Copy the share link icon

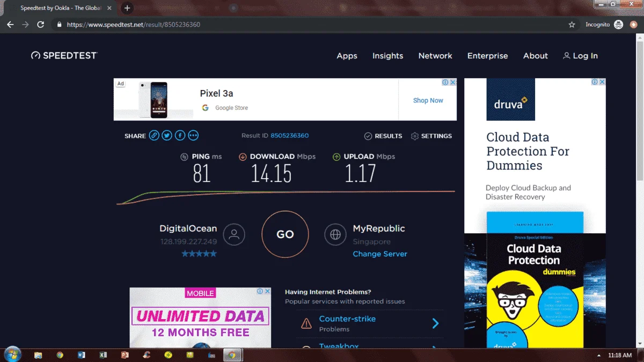[x=154, y=136]
